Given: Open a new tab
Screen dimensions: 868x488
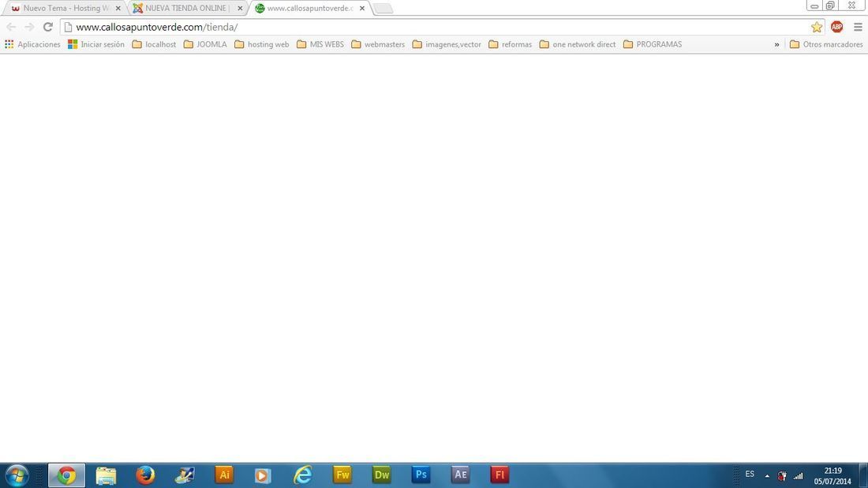Looking at the screenshot, I should pos(383,9).
